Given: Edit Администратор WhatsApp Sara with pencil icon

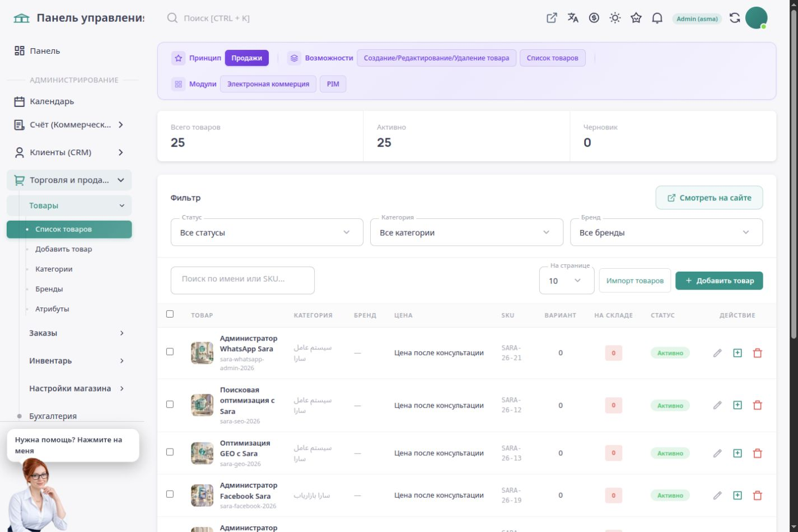Looking at the screenshot, I should pyautogui.click(x=717, y=353).
